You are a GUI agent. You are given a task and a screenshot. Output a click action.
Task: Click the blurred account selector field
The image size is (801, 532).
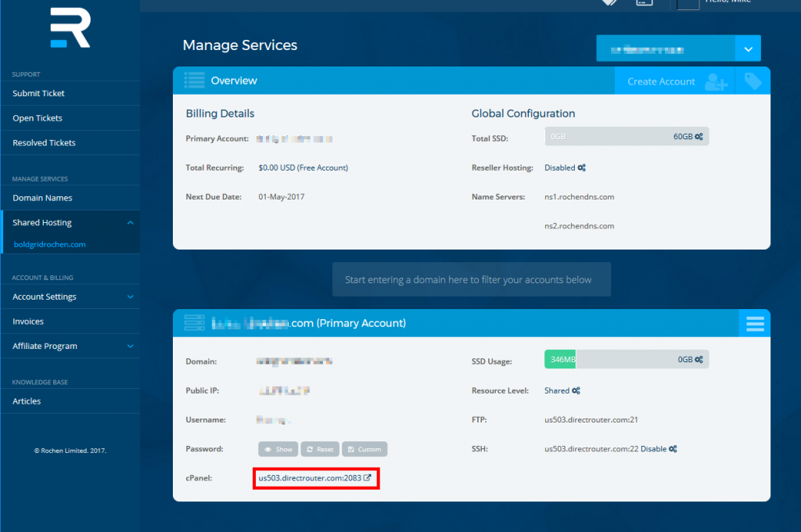click(x=666, y=49)
